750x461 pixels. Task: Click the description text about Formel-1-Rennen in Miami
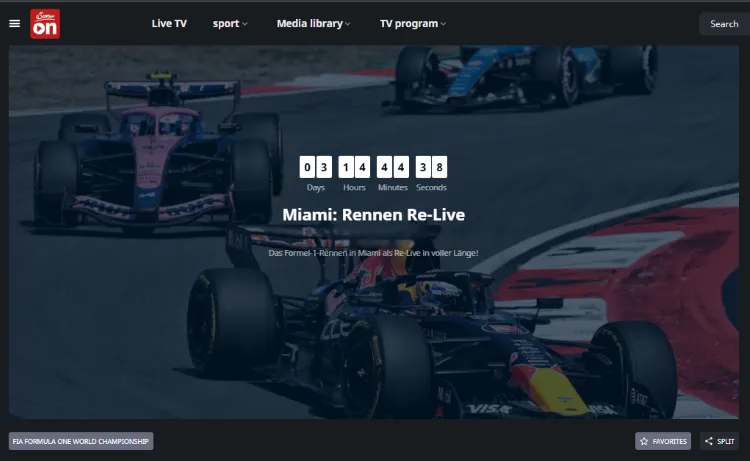coord(373,253)
